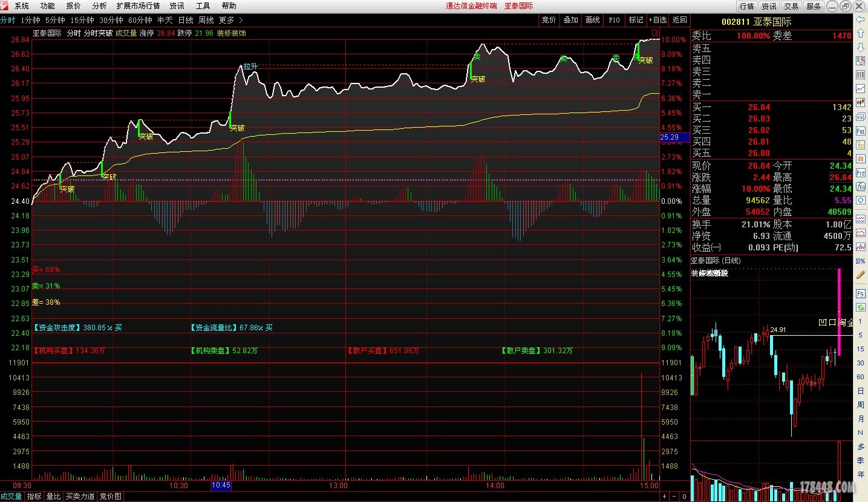
Task: Switch to the 指标 bottom tab
Action: [x=34, y=497]
